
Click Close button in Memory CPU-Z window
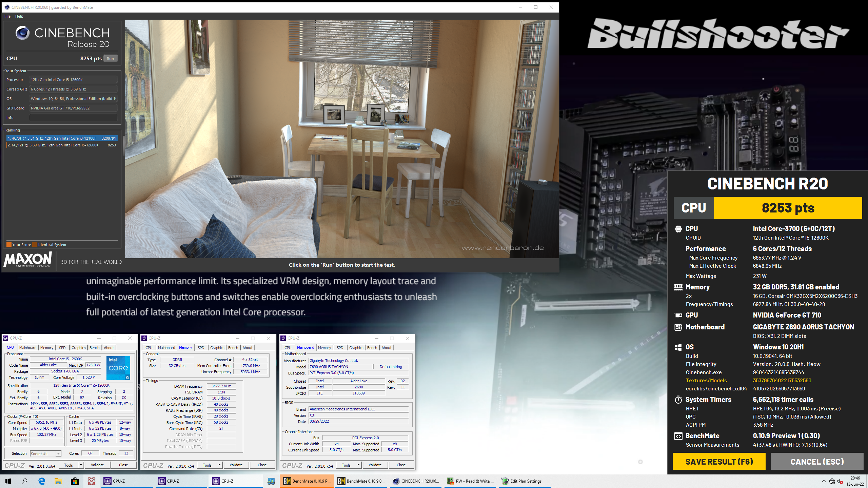[262, 465]
